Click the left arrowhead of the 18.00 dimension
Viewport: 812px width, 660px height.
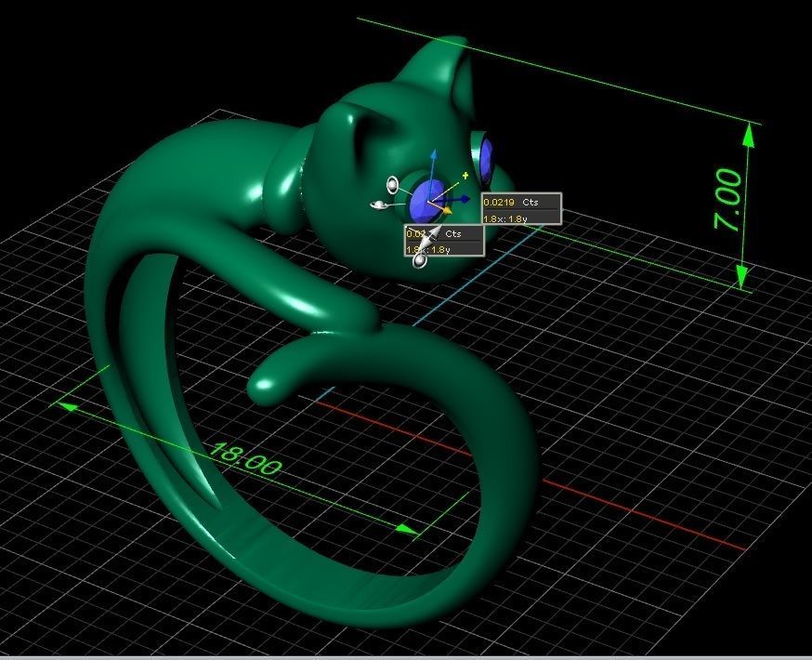(67, 406)
